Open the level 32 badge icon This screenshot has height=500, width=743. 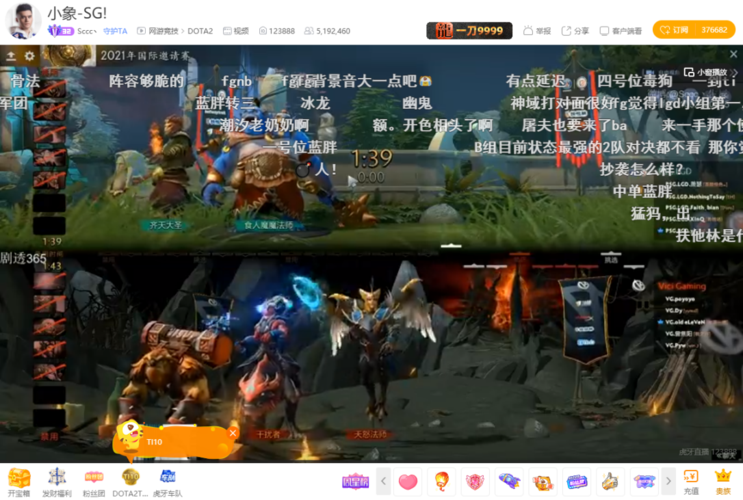coord(60,31)
